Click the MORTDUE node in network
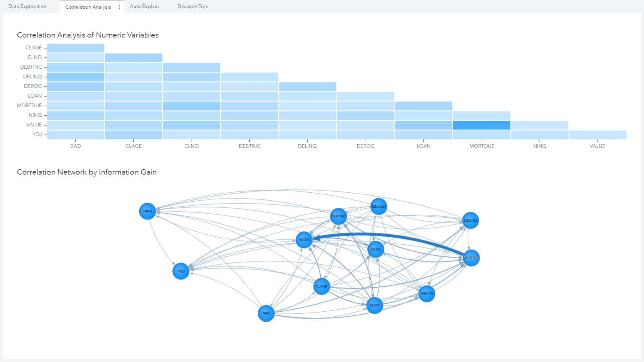The height and width of the screenshot is (362, 644). pyautogui.click(x=471, y=258)
